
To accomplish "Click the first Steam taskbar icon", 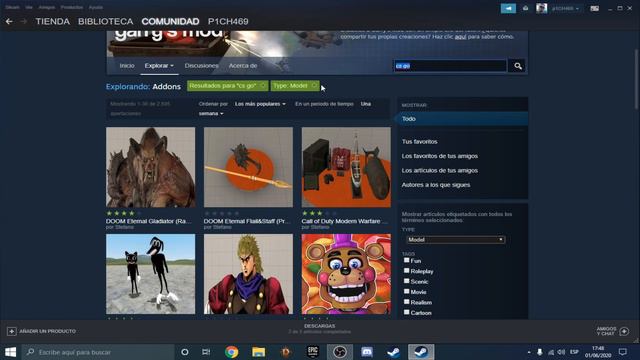I will click(x=393, y=352).
